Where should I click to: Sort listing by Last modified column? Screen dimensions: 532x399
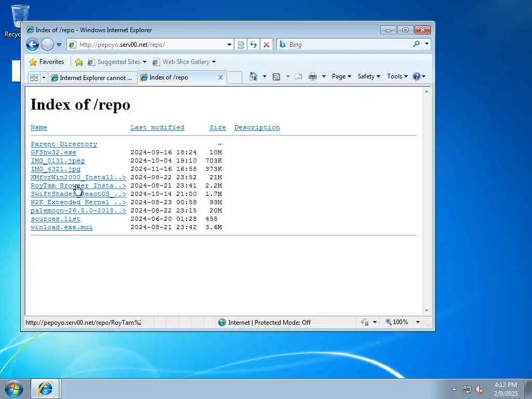pos(157,128)
